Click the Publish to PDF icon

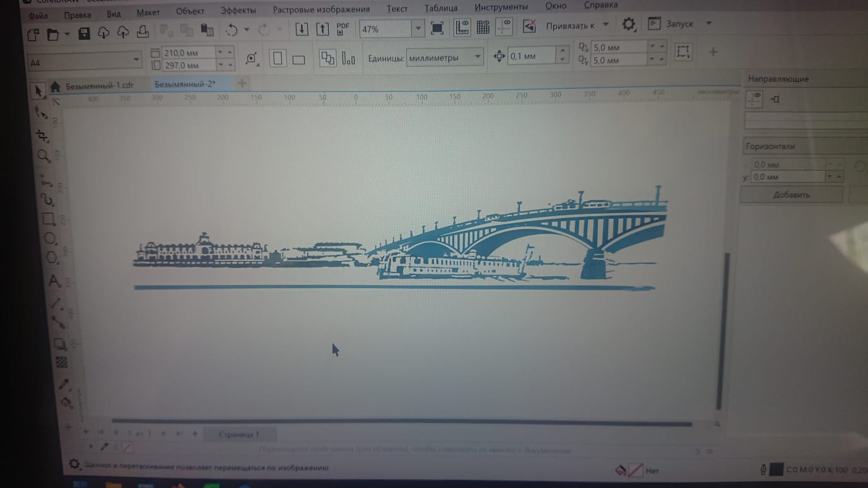click(343, 29)
